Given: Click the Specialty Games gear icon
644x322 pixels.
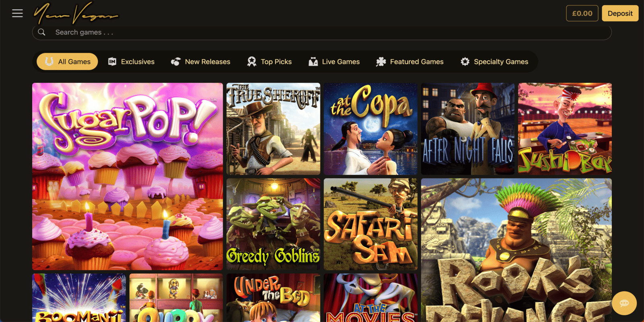Looking at the screenshot, I should [x=465, y=62].
